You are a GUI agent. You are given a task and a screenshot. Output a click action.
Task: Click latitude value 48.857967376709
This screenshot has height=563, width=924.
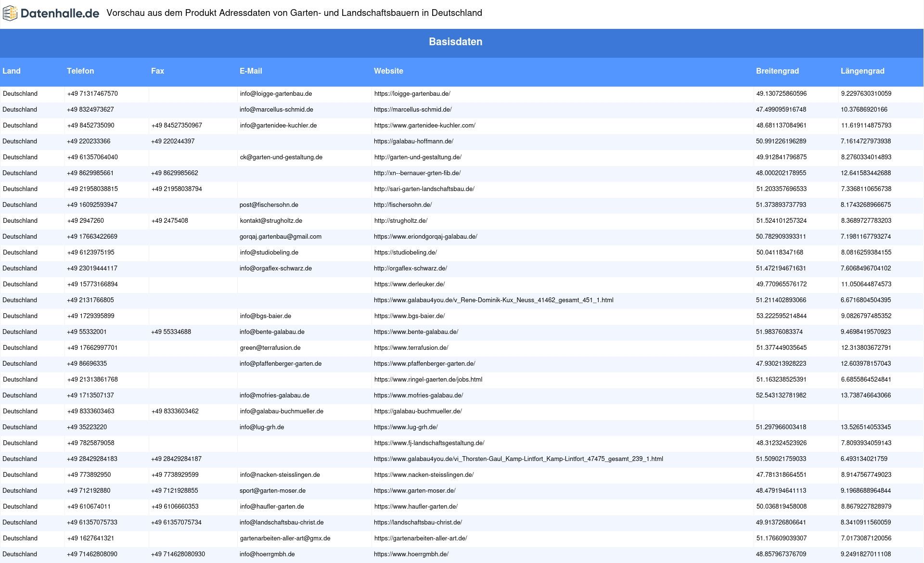pyautogui.click(x=781, y=554)
